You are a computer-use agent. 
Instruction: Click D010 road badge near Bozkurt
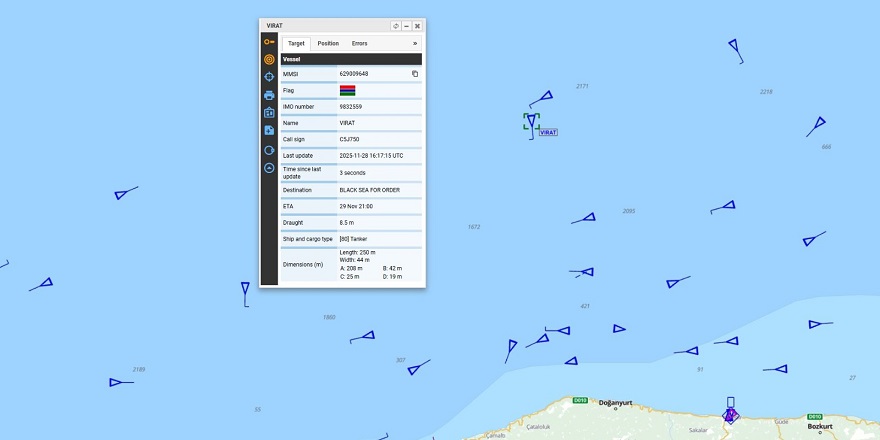click(x=814, y=417)
